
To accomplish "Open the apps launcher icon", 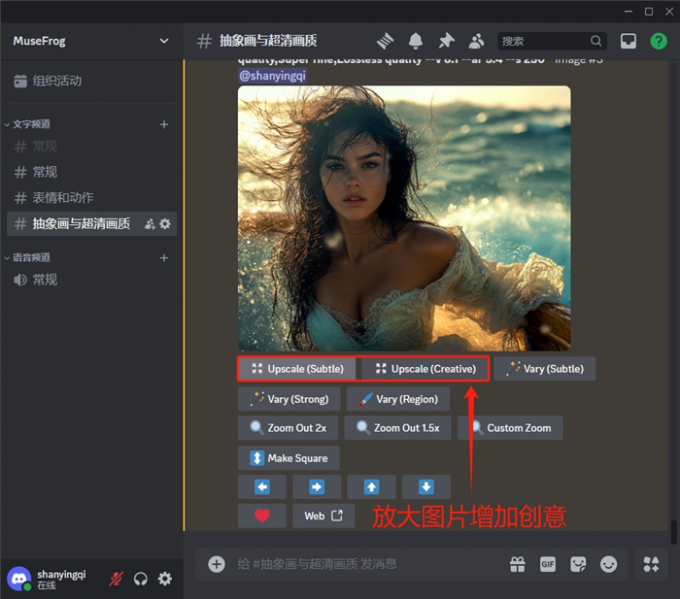I will (x=651, y=564).
